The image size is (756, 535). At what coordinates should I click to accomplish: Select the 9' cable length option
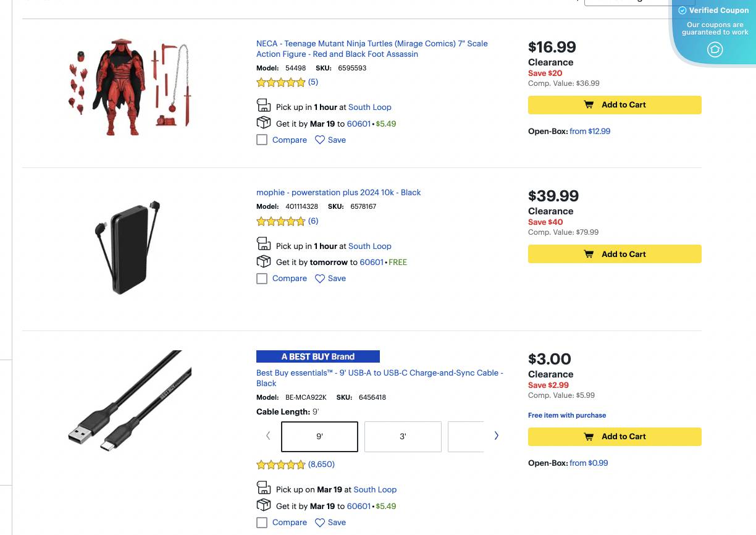click(319, 436)
